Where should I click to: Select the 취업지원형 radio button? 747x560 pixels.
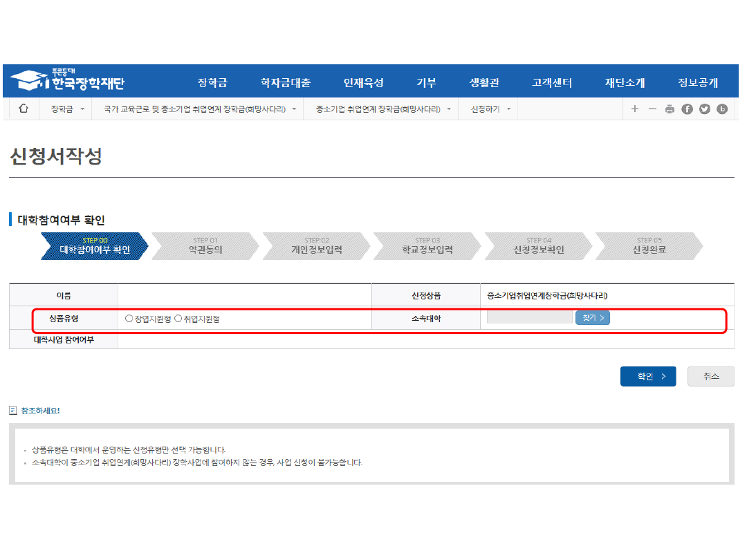pos(178,319)
